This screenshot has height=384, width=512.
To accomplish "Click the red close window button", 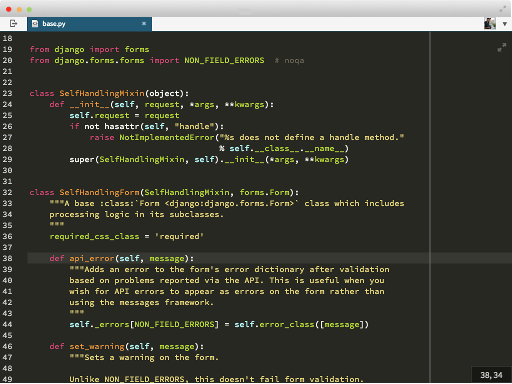I will [x=9, y=9].
